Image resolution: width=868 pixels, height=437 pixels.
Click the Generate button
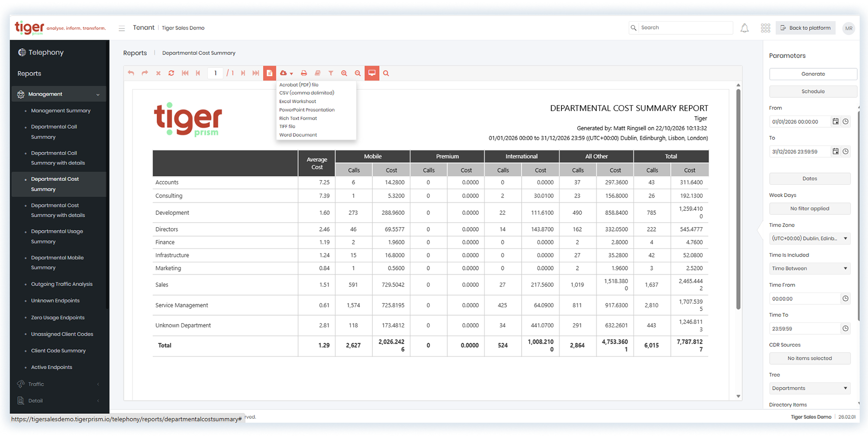click(813, 74)
